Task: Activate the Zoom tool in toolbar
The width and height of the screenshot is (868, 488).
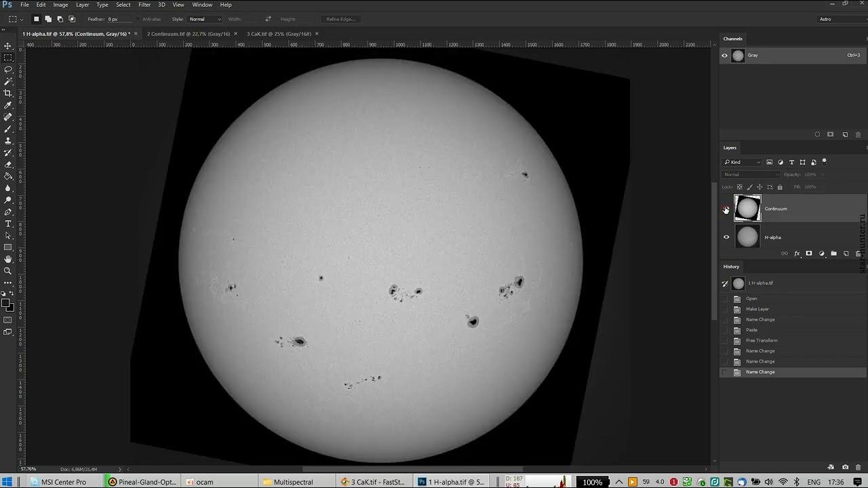Action: point(8,271)
